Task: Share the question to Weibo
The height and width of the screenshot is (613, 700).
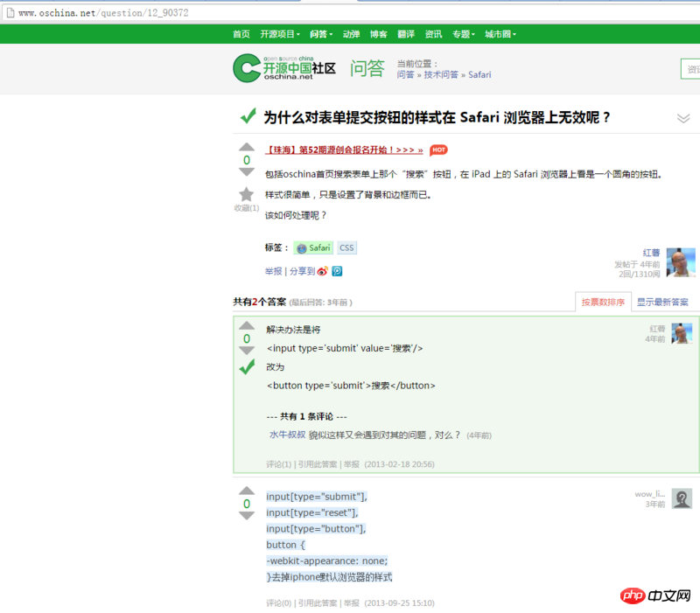Action: tap(322, 271)
